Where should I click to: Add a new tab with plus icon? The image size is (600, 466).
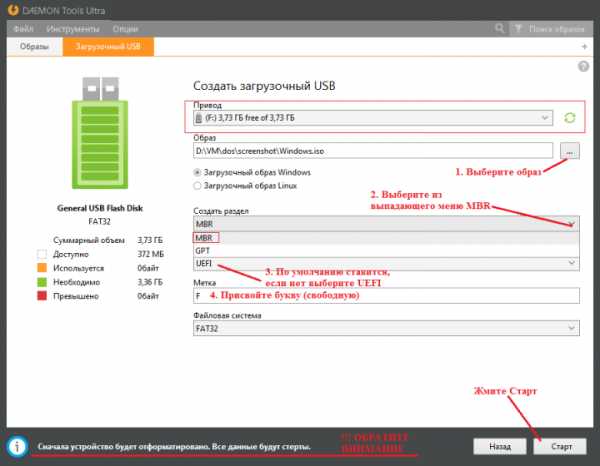click(584, 47)
